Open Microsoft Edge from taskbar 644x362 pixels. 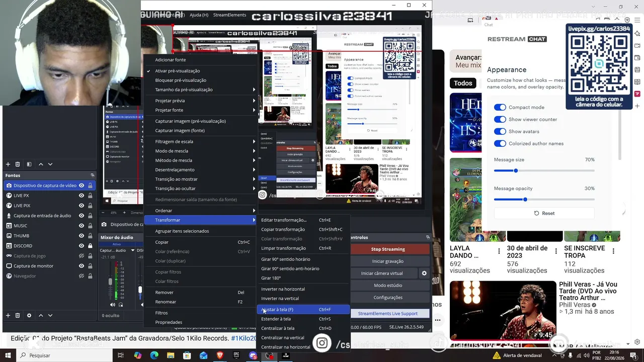(154, 355)
